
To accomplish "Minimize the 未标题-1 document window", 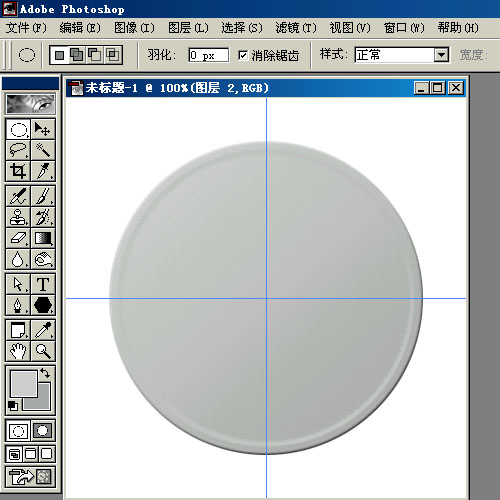I will (x=421, y=88).
